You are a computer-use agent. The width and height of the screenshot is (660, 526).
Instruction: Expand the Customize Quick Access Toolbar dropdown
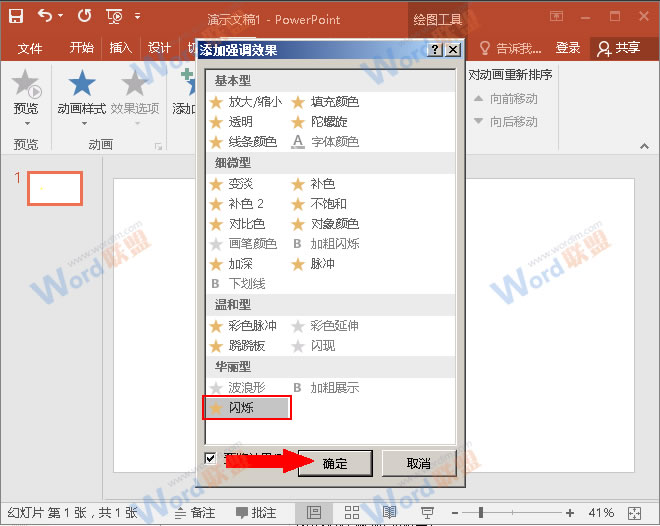[137, 17]
